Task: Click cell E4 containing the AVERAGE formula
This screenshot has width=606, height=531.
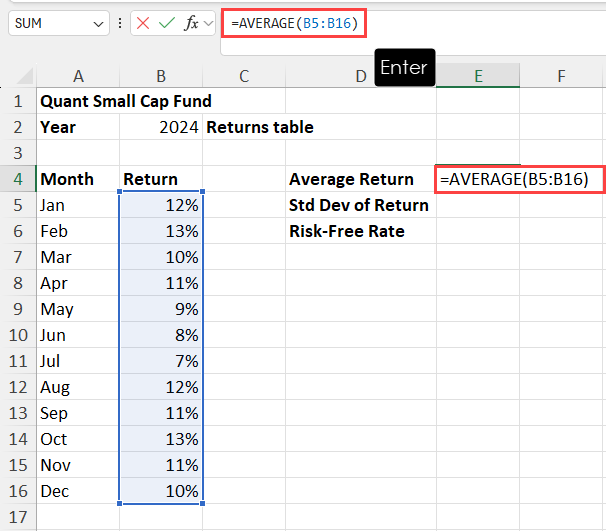Action: pyautogui.click(x=519, y=179)
